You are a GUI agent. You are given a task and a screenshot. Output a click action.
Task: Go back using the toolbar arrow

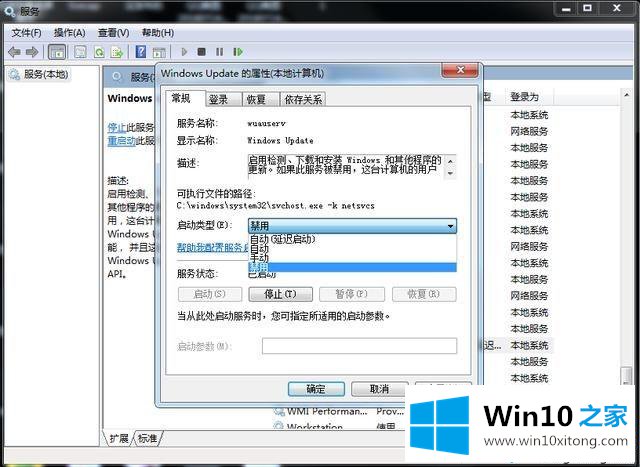14,52
